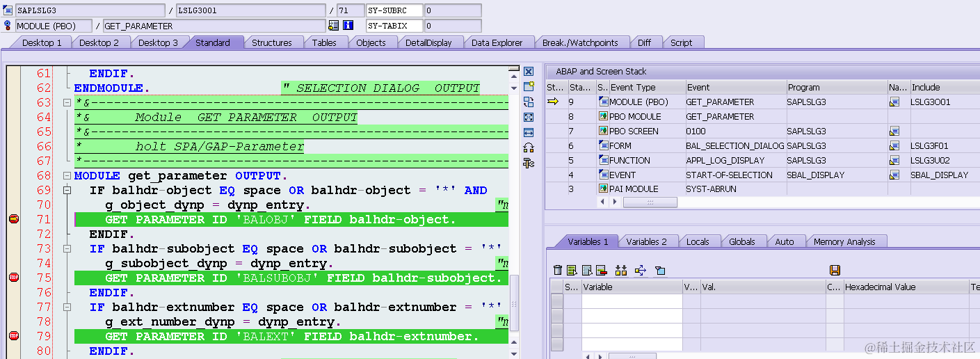Click the SY-SUBRC field
The image size is (980, 359).
[x=394, y=10]
